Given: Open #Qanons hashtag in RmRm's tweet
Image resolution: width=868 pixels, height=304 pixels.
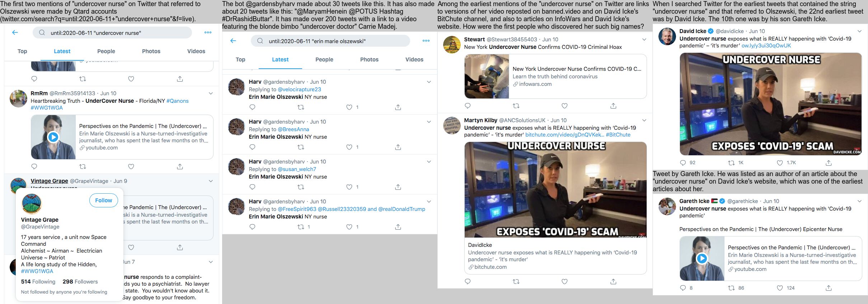Looking at the screenshot, I should [178, 101].
